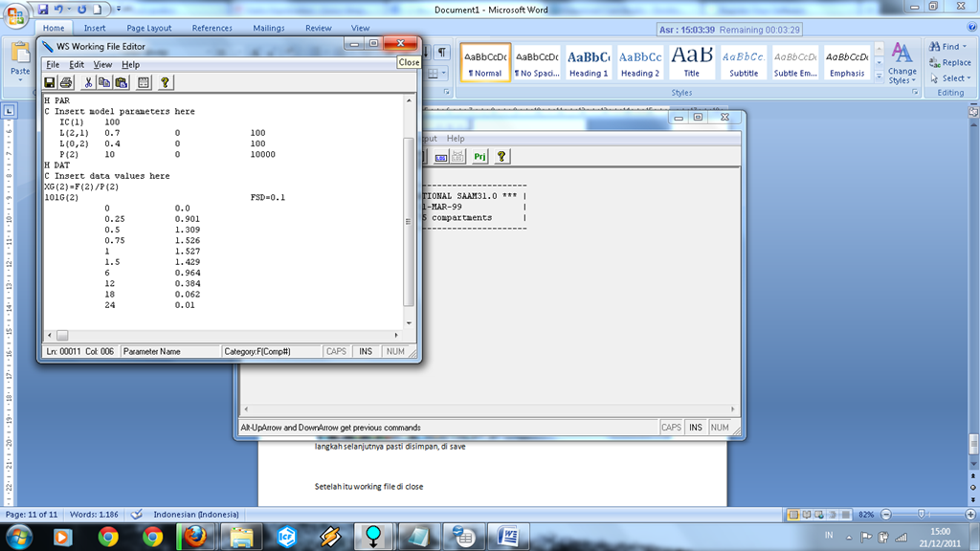This screenshot has height=551, width=980.
Task: Click the grid table icon in Working File Editor
Action: click(x=144, y=82)
